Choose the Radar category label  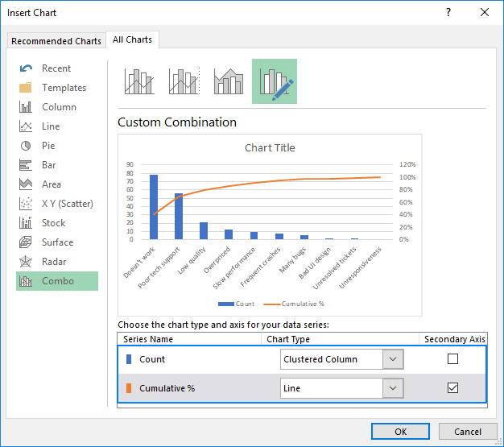point(54,262)
